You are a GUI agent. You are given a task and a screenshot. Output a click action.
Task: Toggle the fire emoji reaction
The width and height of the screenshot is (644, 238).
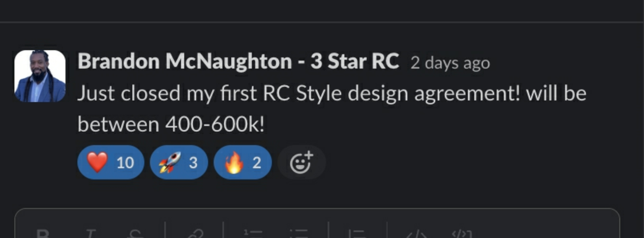(x=242, y=162)
